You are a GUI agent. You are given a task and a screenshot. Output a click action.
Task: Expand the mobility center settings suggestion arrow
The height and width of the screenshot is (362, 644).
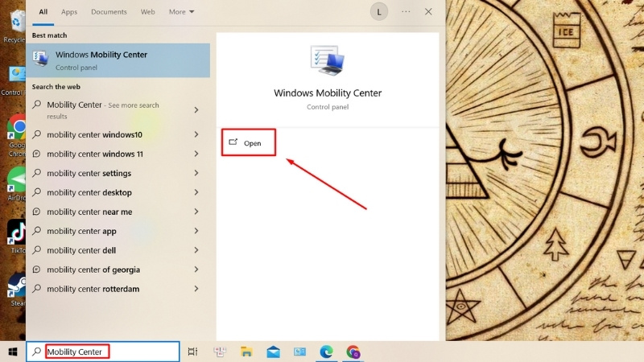tap(196, 173)
